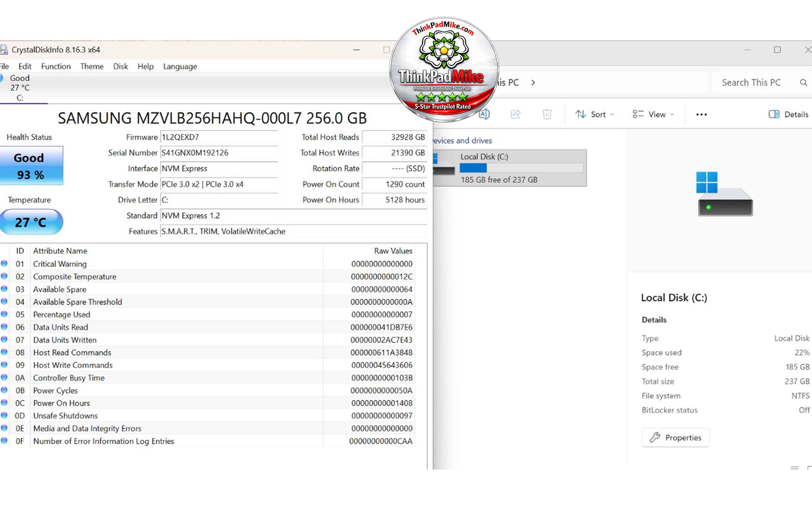
Task: Click the Transfer Mode field PCIe 3.0 x2
Action: 219,184
